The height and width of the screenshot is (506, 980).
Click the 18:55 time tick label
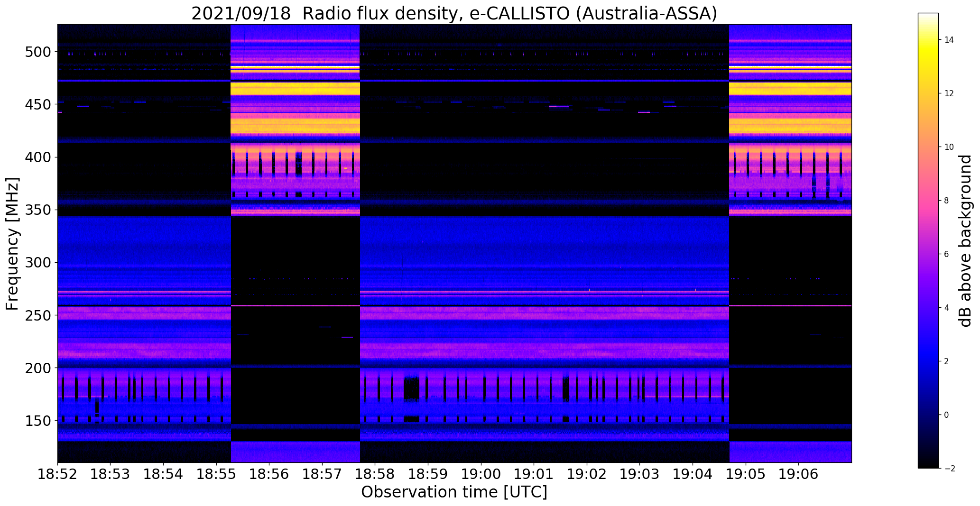(216, 474)
